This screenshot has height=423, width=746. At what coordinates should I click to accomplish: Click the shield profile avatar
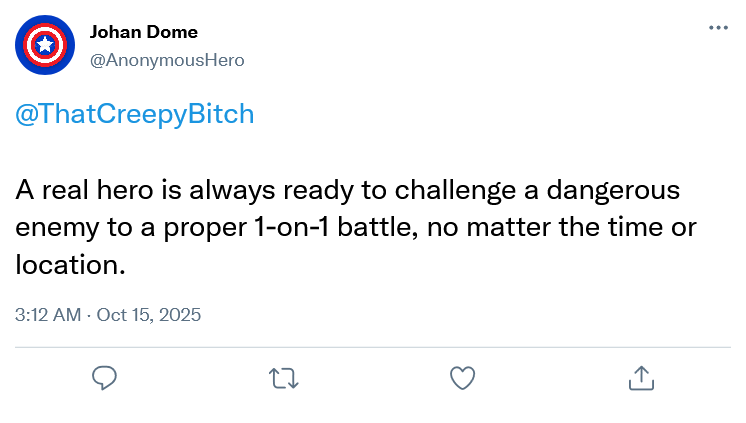point(44,45)
